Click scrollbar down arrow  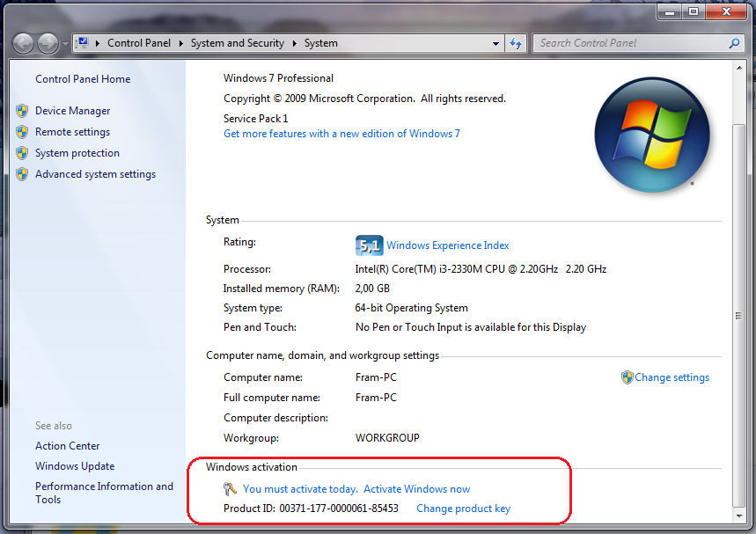tap(739, 516)
